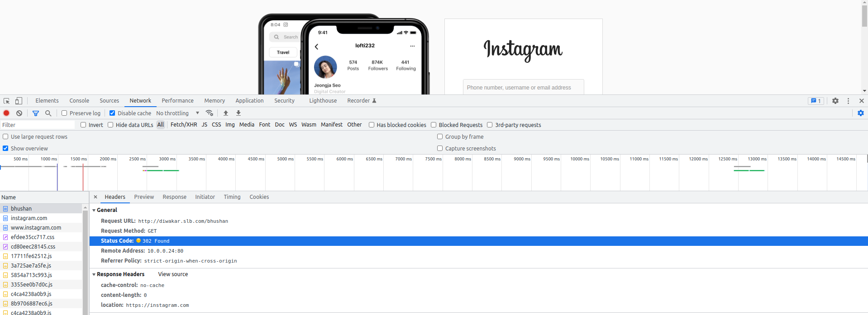The width and height of the screenshot is (868, 315).
Task: Select the bhushan request row
Action: (41, 209)
